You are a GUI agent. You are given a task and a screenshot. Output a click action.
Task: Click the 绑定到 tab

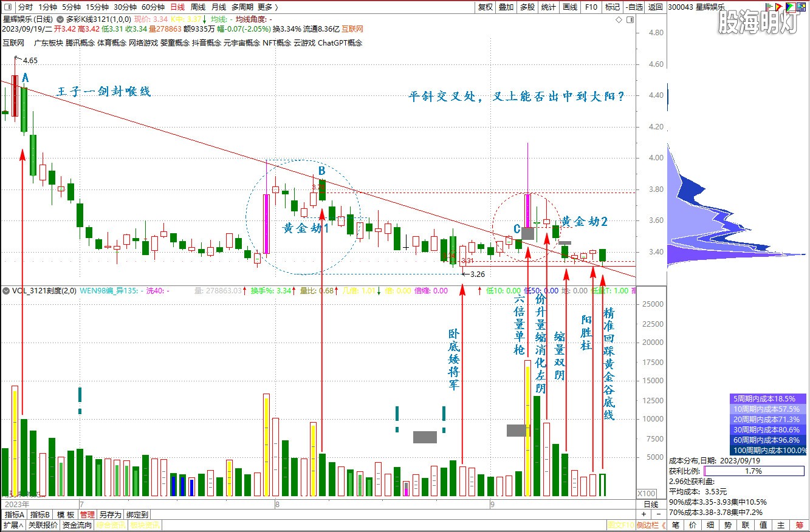click(x=137, y=514)
